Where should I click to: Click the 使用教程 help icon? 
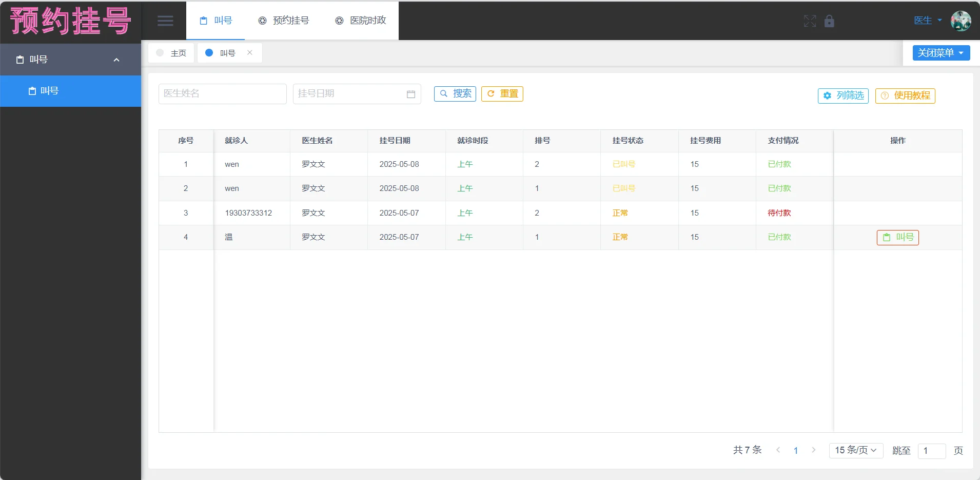[886, 96]
